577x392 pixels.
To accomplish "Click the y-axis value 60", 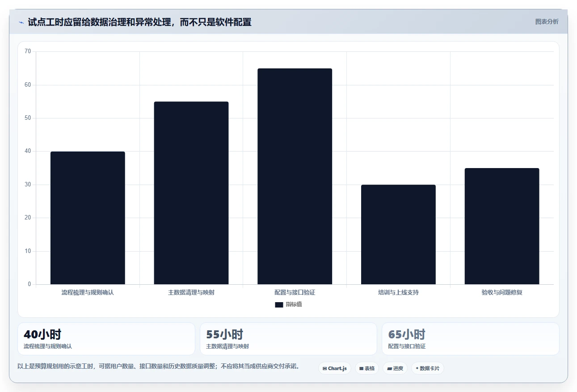I will tap(28, 85).
